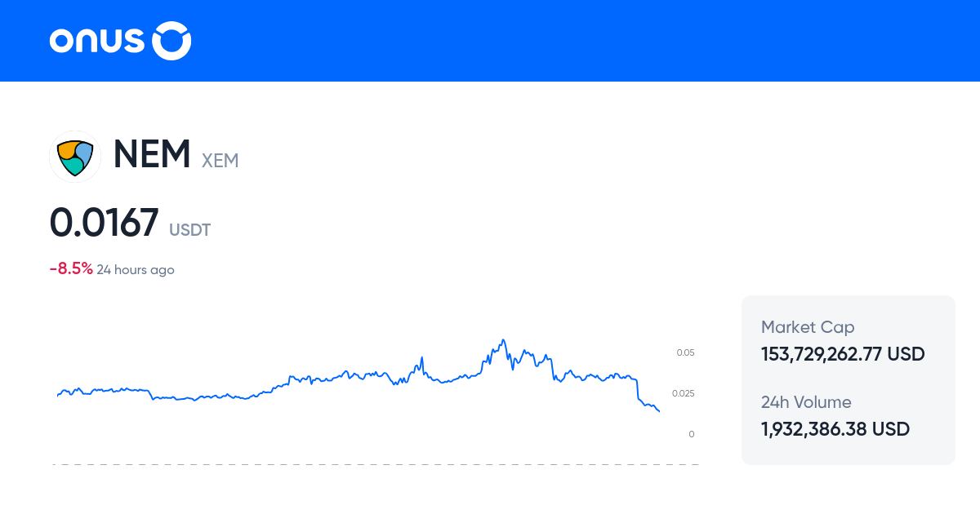Click the NEM coin logo icon

pyautogui.click(x=75, y=156)
